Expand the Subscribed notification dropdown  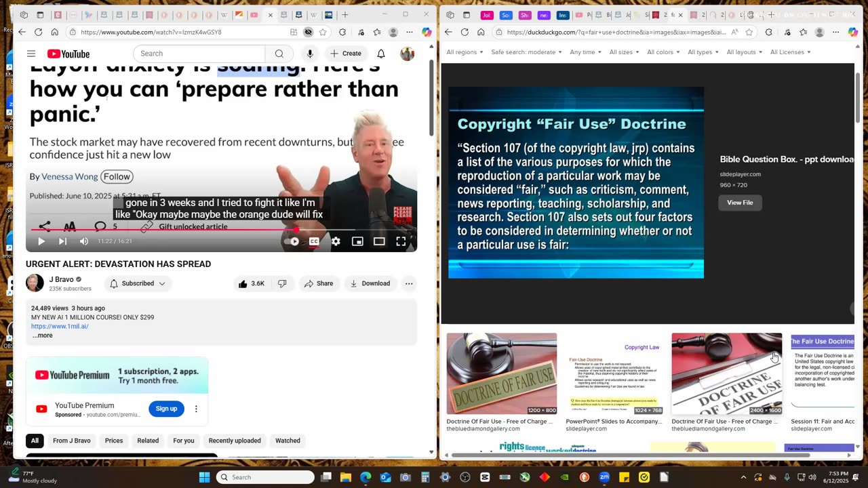[x=138, y=283]
